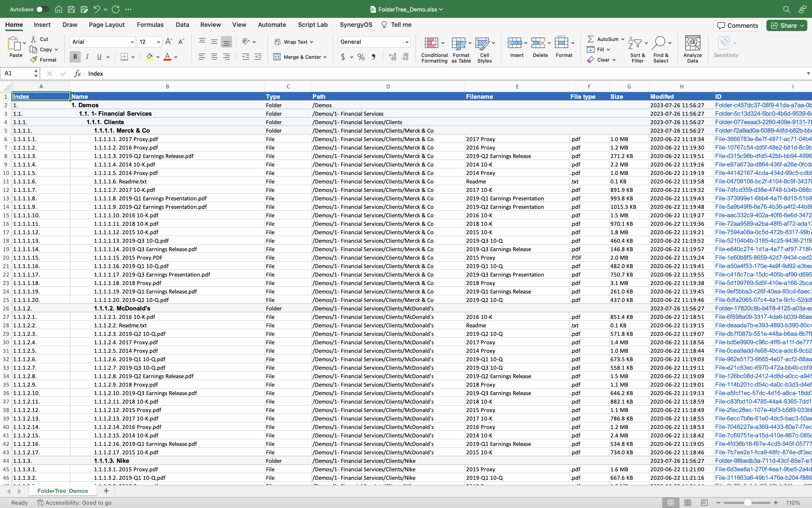The width and height of the screenshot is (812, 508).
Task: Click the Delete cells icon
Action: point(538,43)
